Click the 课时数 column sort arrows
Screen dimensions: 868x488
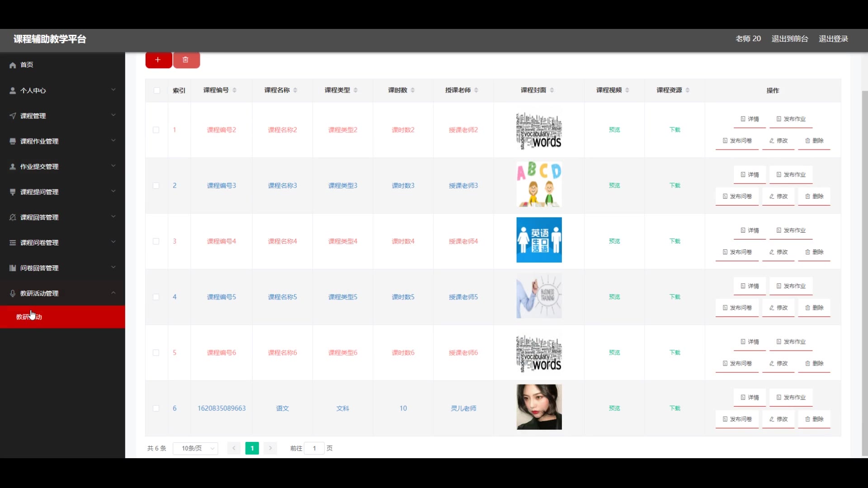[x=412, y=90]
